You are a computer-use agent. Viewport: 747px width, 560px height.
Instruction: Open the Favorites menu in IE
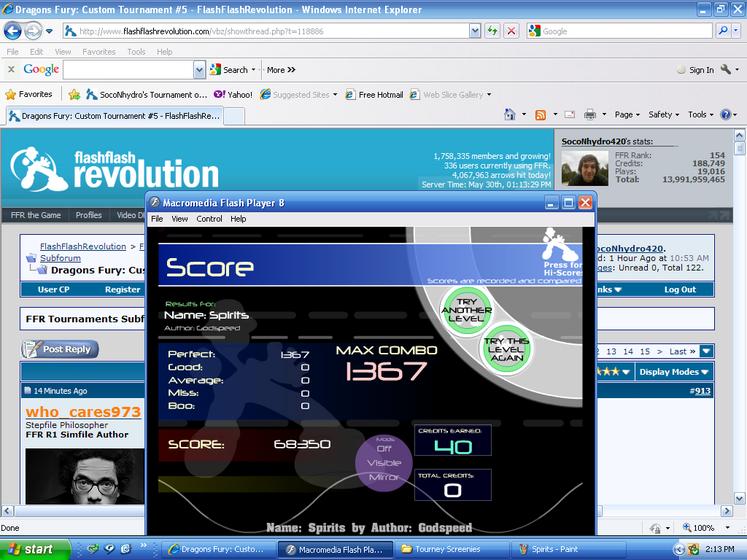[99, 51]
